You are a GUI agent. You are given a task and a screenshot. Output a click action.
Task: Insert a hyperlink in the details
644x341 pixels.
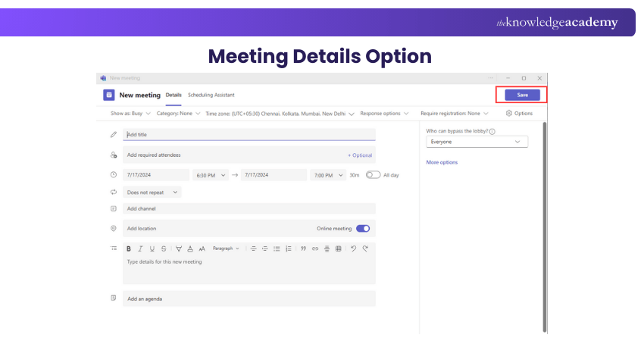click(315, 249)
